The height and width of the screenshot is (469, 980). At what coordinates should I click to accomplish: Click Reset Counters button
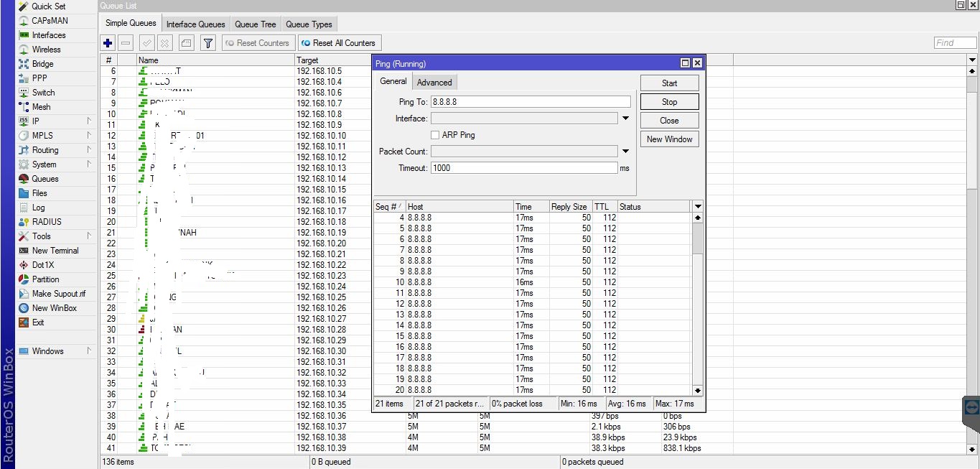coord(257,43)
